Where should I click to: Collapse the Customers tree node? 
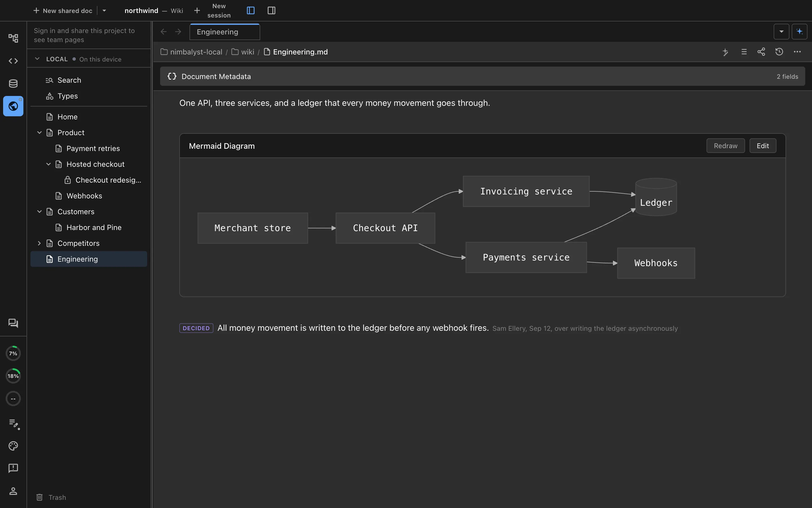coord(39,212)
